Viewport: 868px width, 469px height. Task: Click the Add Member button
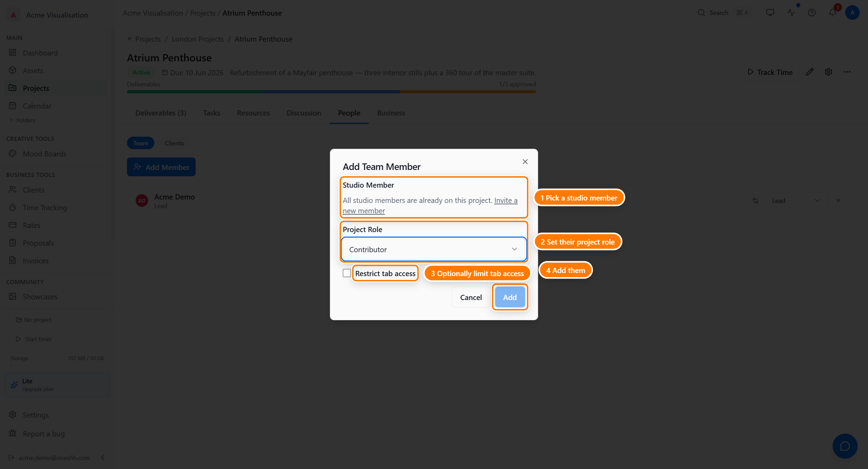(x=161, y=167)
